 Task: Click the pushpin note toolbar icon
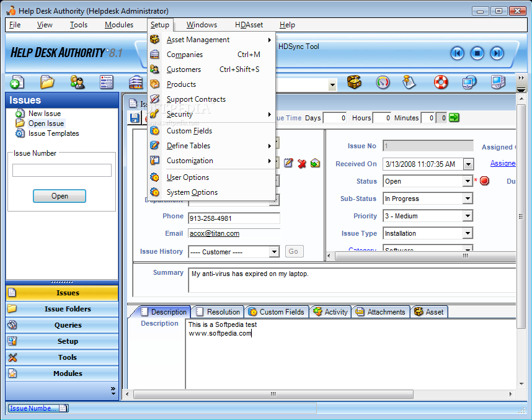click(409, 82)
